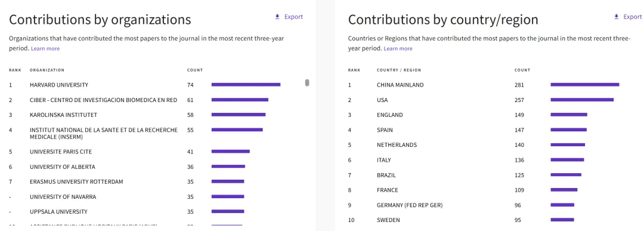Click the Harvard University count bar
The image size is (644, 231).
point(246,85)
